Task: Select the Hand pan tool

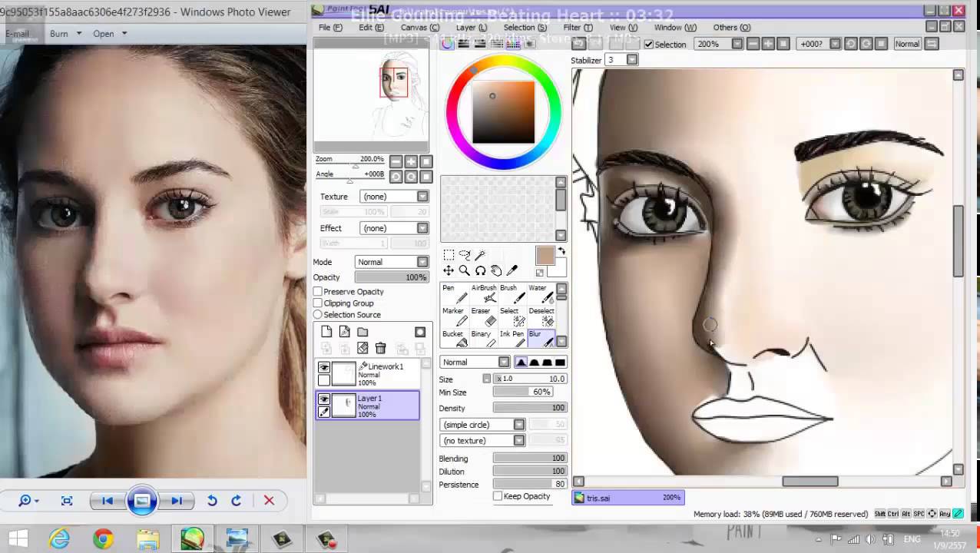Action: 496,270
